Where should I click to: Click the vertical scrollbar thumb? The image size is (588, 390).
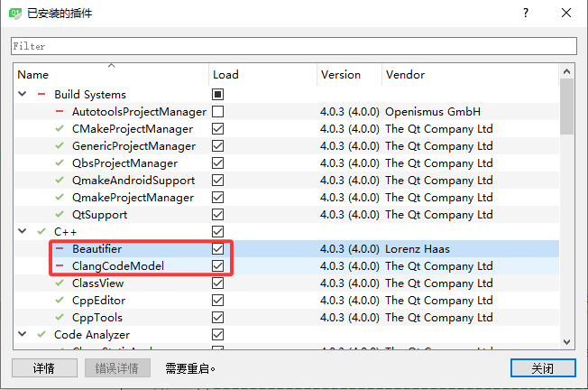(x=566, y=107)
